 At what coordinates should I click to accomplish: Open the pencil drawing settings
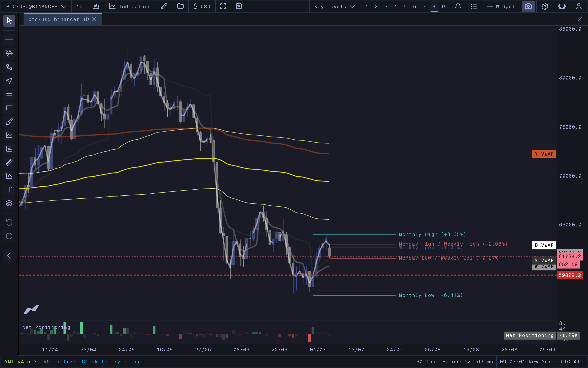coord(164,6)
